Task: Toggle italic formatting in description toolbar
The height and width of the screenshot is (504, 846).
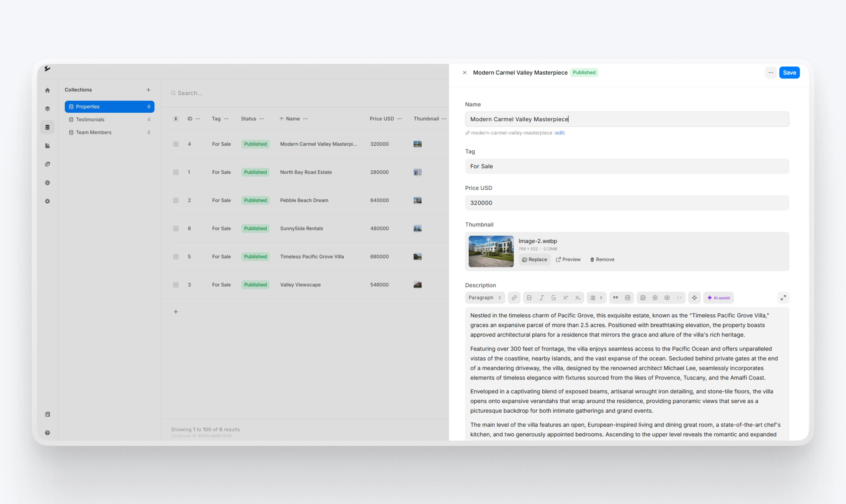Action: click(541, 298)
